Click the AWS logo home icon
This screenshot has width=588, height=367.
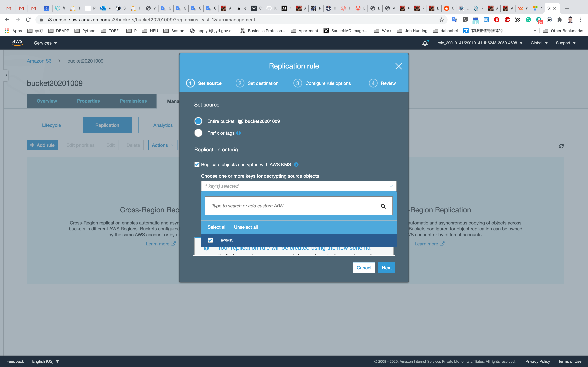pos(18,43)
